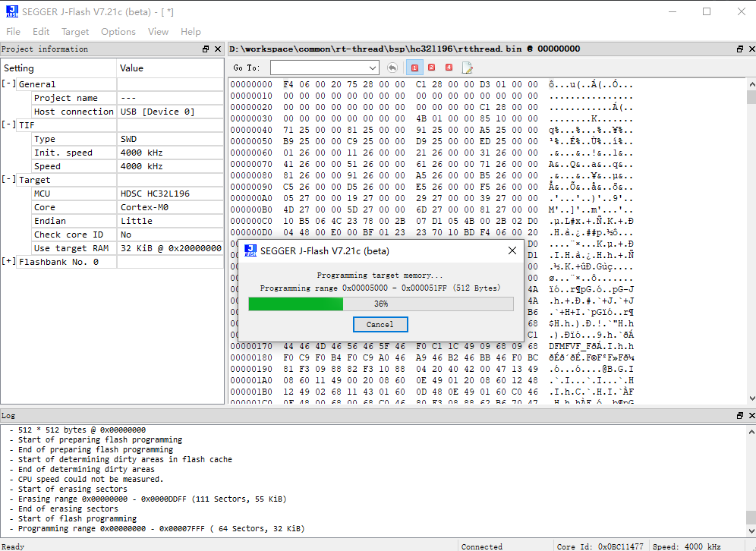Open the Target menu
This screenshot has width=756, height=551.
point(75,32)
